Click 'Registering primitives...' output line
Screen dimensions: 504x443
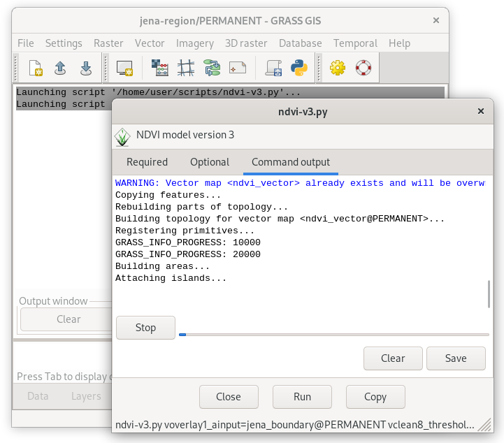[185, 231]
